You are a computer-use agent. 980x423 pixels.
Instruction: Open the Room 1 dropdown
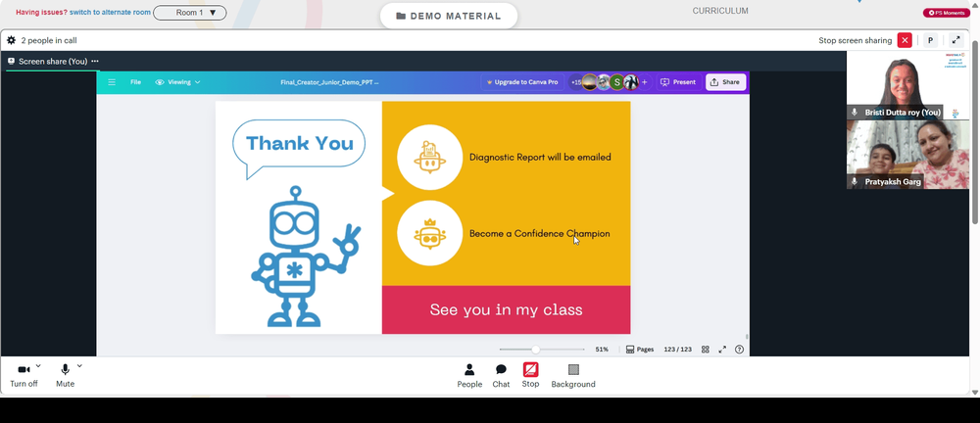[x=190, y=13]
